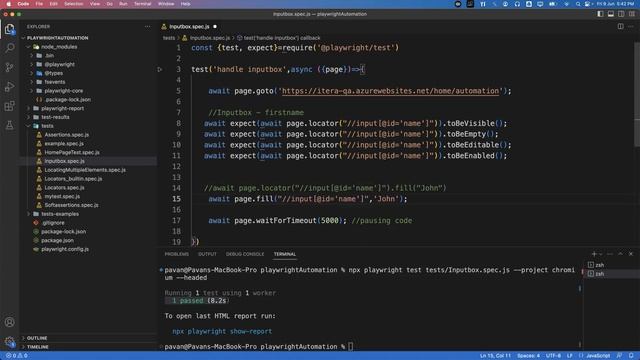Open the Terminal menu
640x360 pixels.
click(142, 4)
